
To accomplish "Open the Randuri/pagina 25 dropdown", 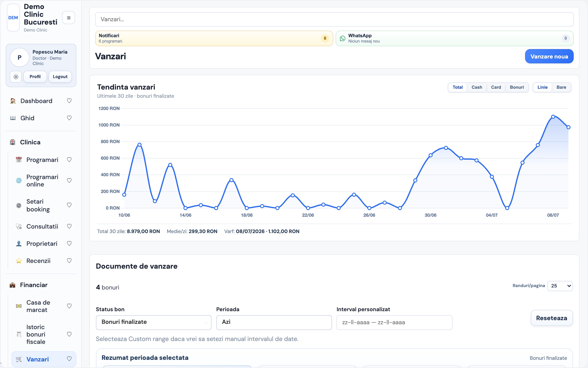I will (560, 286).
